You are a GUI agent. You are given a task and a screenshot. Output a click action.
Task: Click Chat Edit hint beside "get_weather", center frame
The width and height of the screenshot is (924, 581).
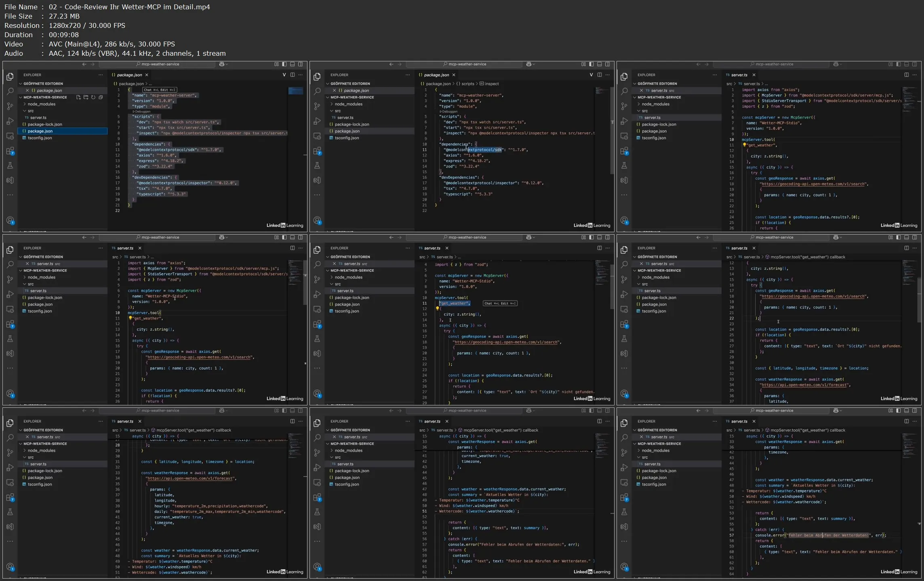(x=500, y=303)
